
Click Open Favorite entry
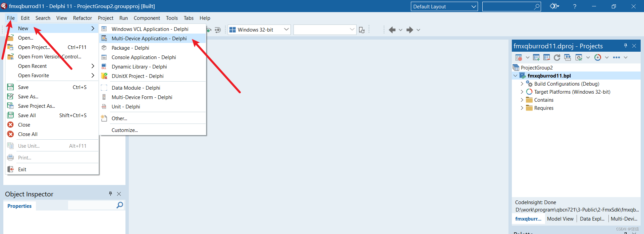[x=52, y=75]
